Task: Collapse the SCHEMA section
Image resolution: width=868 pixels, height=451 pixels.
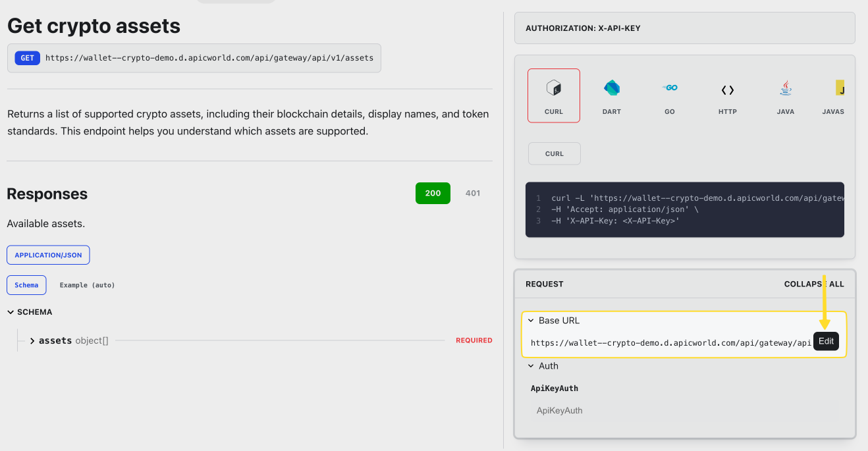Action: pos(11,312)
